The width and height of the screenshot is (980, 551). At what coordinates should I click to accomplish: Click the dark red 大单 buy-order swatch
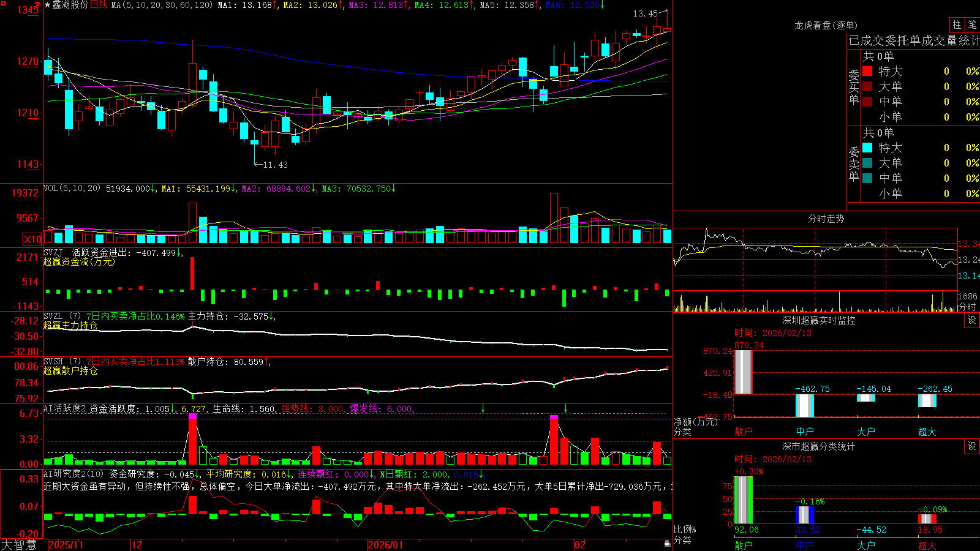(867, 86)
